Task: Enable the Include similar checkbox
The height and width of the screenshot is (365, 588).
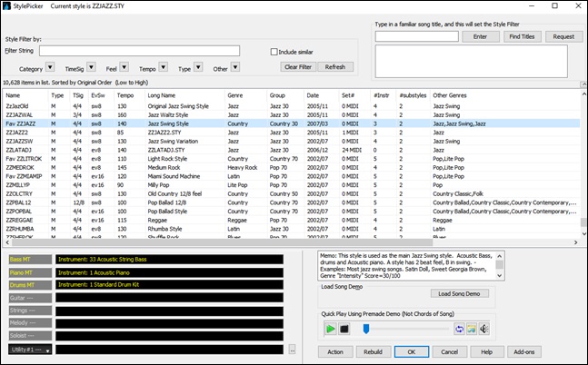Action: pos(275,52)
